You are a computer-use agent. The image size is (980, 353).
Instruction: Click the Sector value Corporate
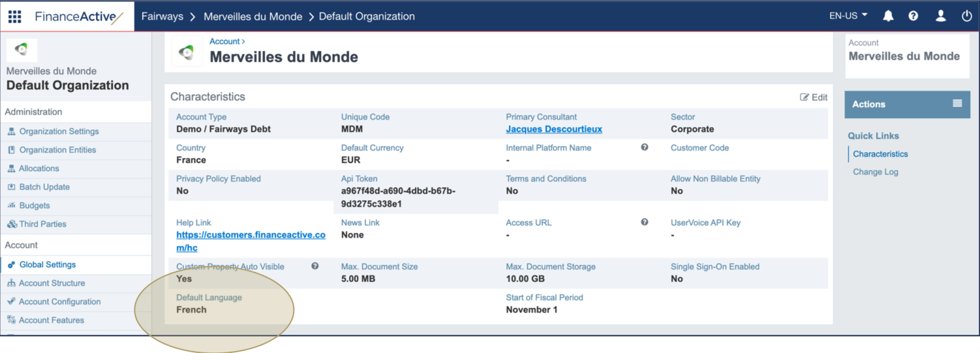pyautogui.click(x=692, y=129)
